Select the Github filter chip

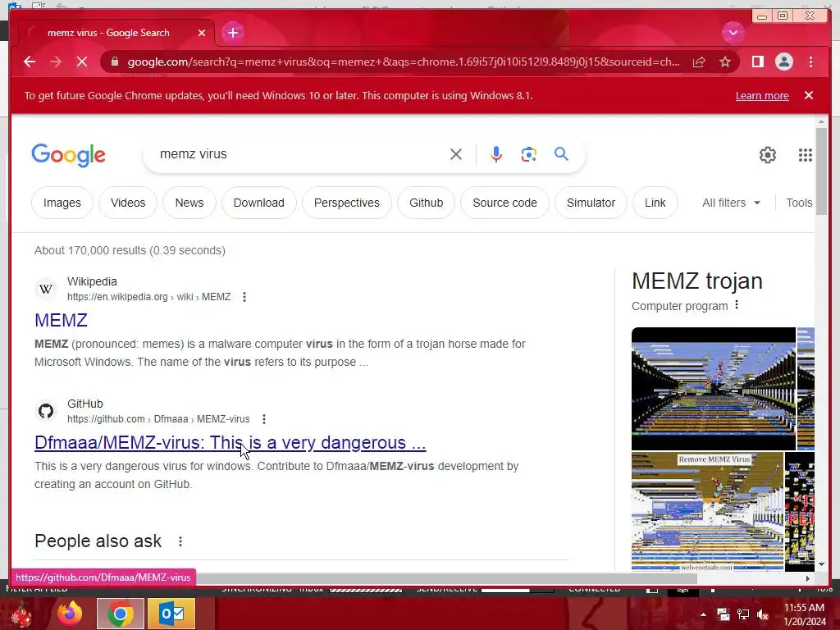tap(426, 203)
